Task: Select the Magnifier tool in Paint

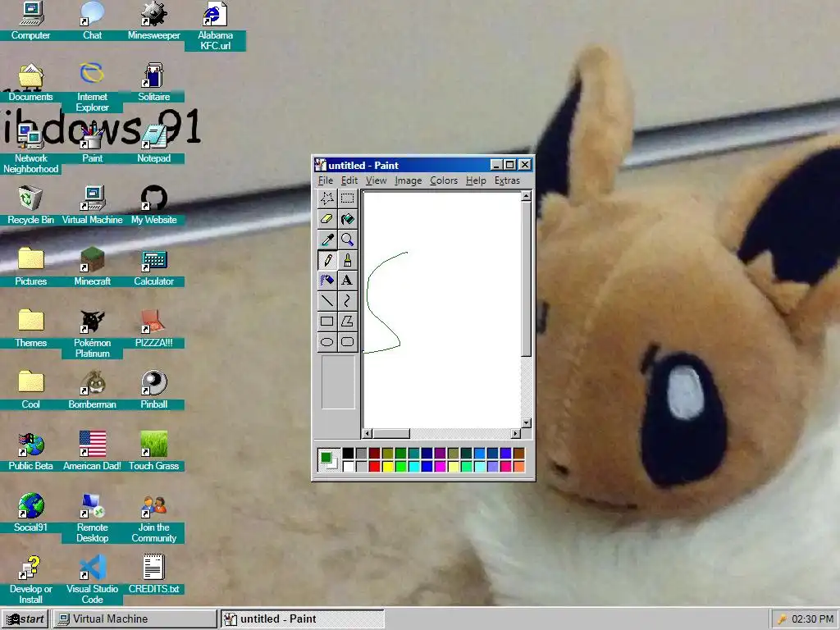Action: 347,240
